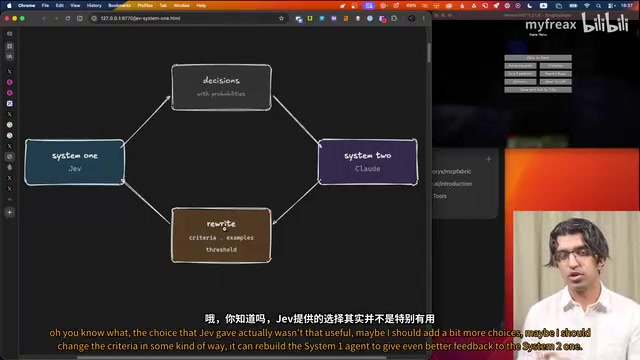Screen dimensions: 640x360
Task: Open Advancements in Minecraft menu
Action: (x=520, y=66)
